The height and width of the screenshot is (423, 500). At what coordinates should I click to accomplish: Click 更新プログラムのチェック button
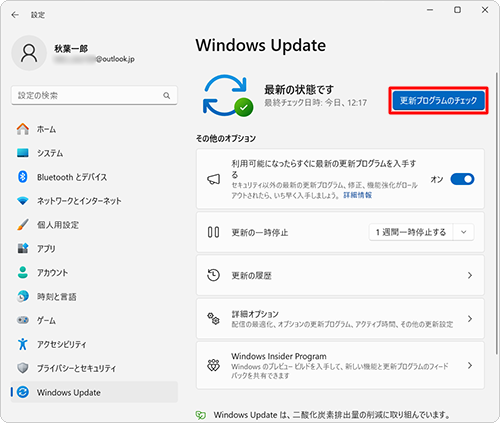click(438, 100)
